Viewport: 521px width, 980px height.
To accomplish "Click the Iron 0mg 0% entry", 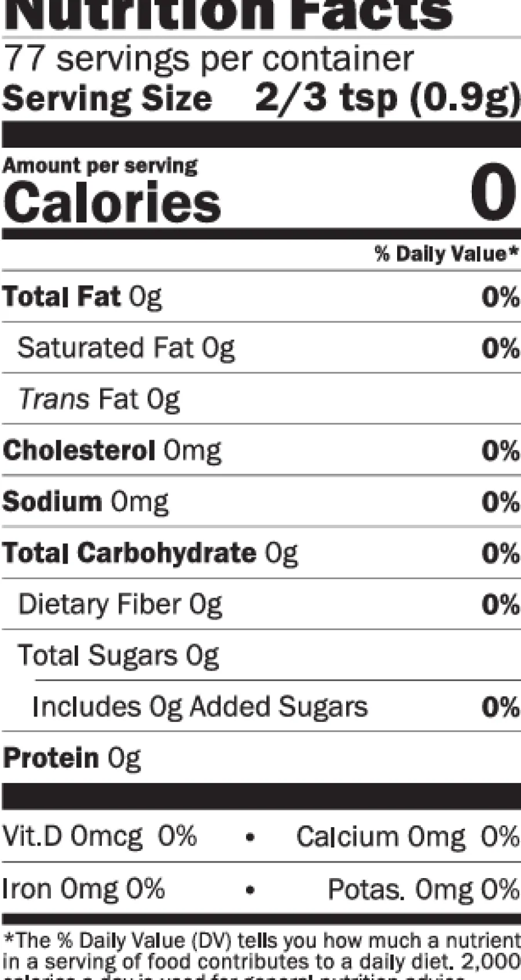I will point(84,889).
